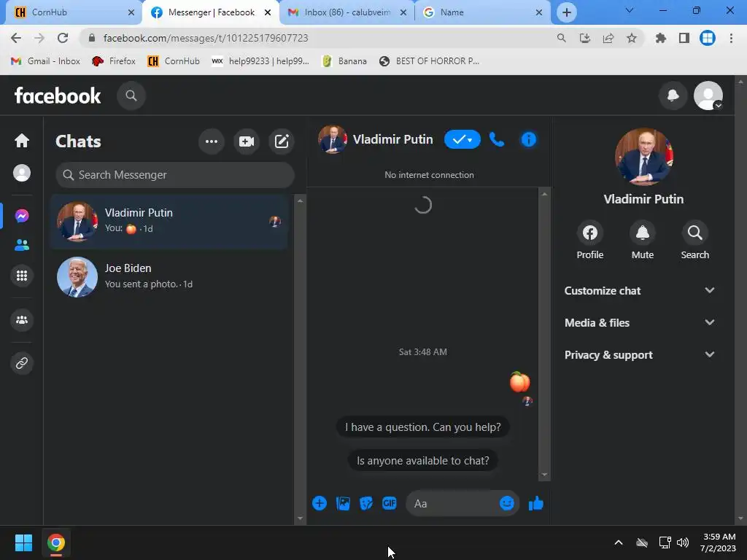
Task: Open volume control in system tray
Action: click(x=682, y=542)
